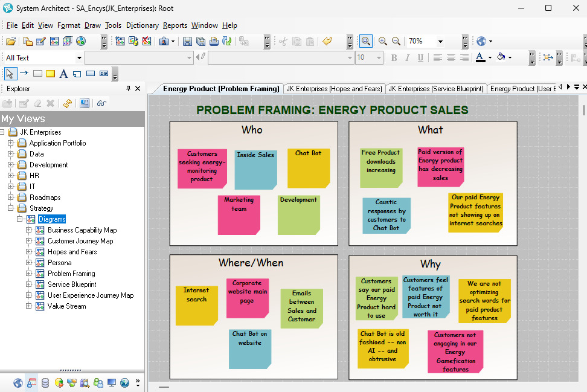Open the File menu
587x392 pixels.
12,25
